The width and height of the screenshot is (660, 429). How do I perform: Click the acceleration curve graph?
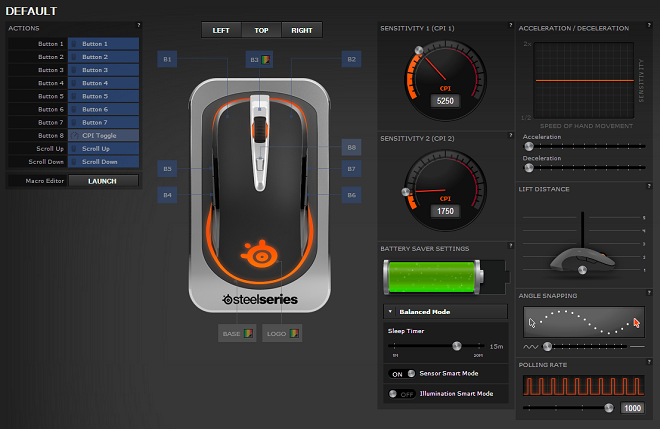click(x=584, y=80)
